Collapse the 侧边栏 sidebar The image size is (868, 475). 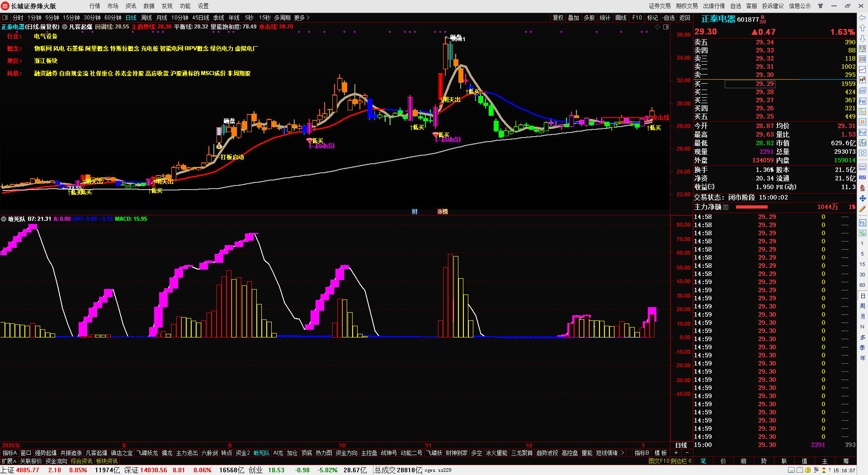681,461
